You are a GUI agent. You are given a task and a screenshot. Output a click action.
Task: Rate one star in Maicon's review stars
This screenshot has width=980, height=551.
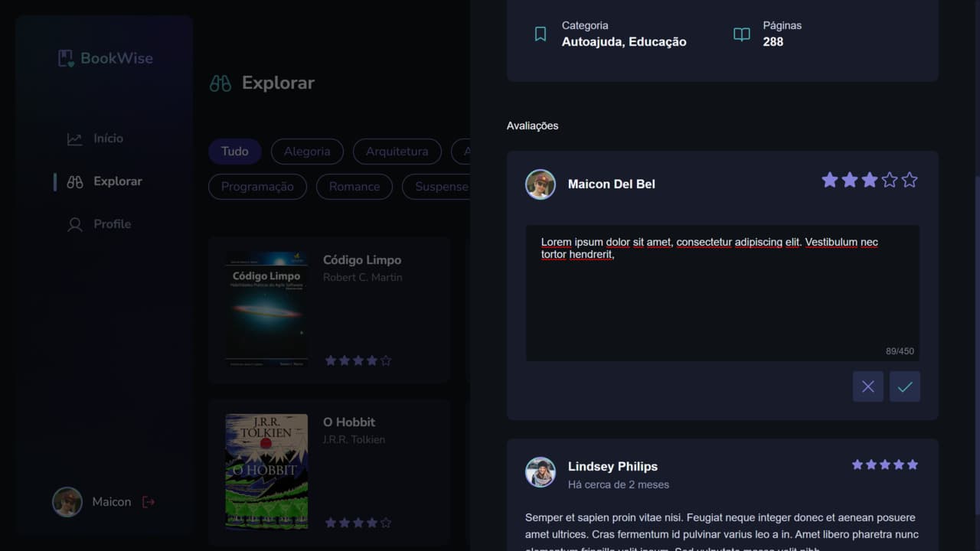(830, 180)
